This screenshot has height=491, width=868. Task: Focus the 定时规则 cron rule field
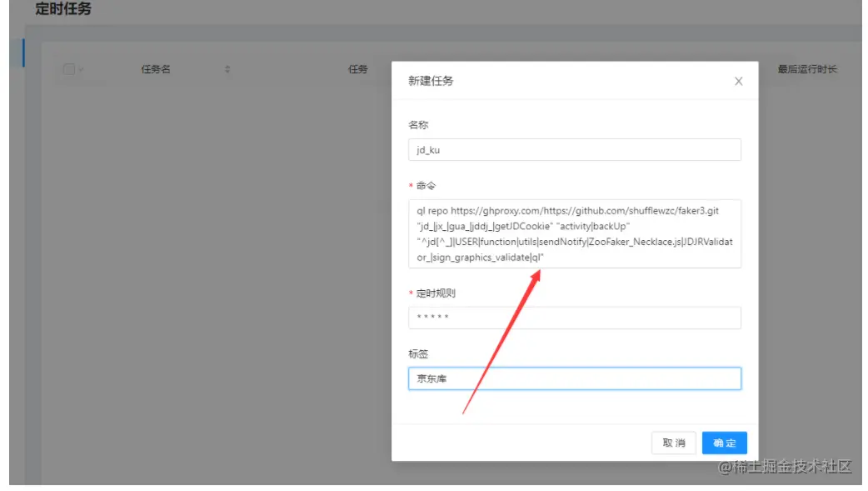[575, 318]
